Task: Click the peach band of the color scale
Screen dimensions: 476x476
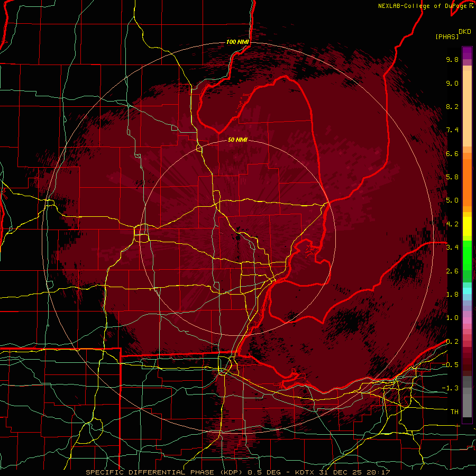Action: click(467, 109)
